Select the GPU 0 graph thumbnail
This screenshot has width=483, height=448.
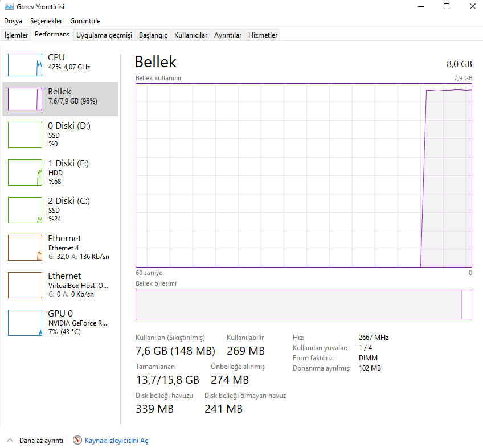(x=25, y=323)
